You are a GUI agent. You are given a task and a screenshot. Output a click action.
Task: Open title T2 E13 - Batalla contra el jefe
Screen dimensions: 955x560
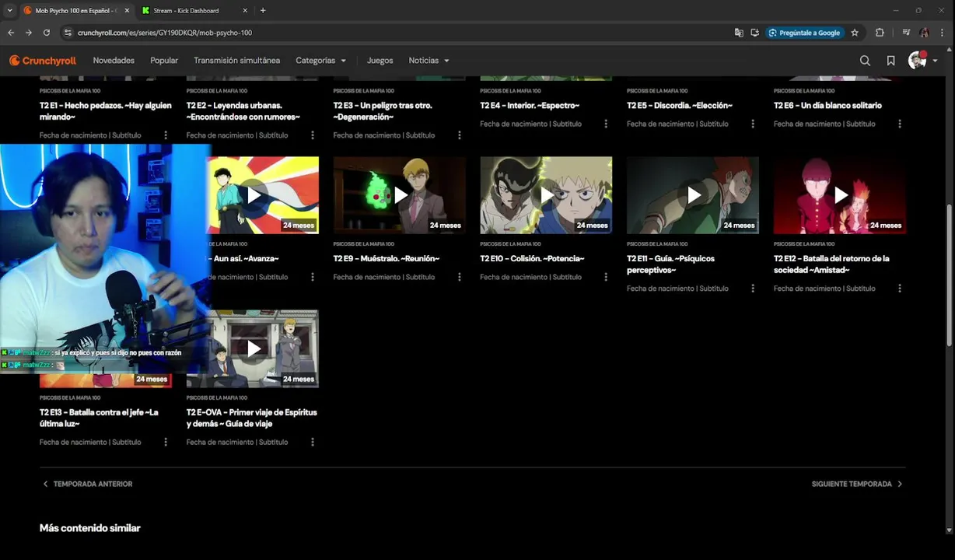point(99,418)
